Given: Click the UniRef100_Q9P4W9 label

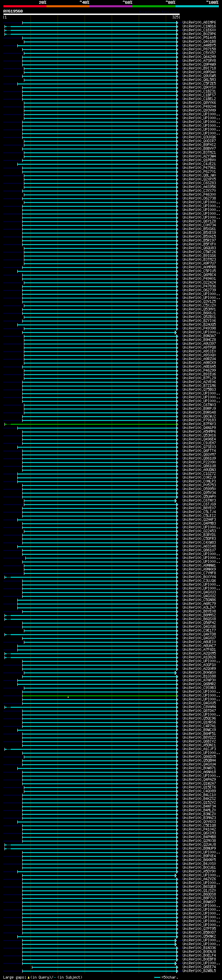Looking at the screenshot, I should (199, 65).
